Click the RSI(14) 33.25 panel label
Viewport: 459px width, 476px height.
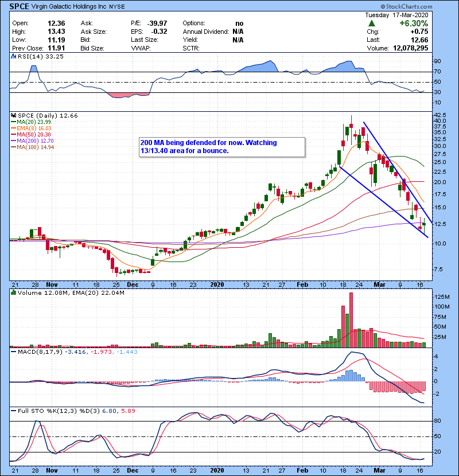pos(40,56)
